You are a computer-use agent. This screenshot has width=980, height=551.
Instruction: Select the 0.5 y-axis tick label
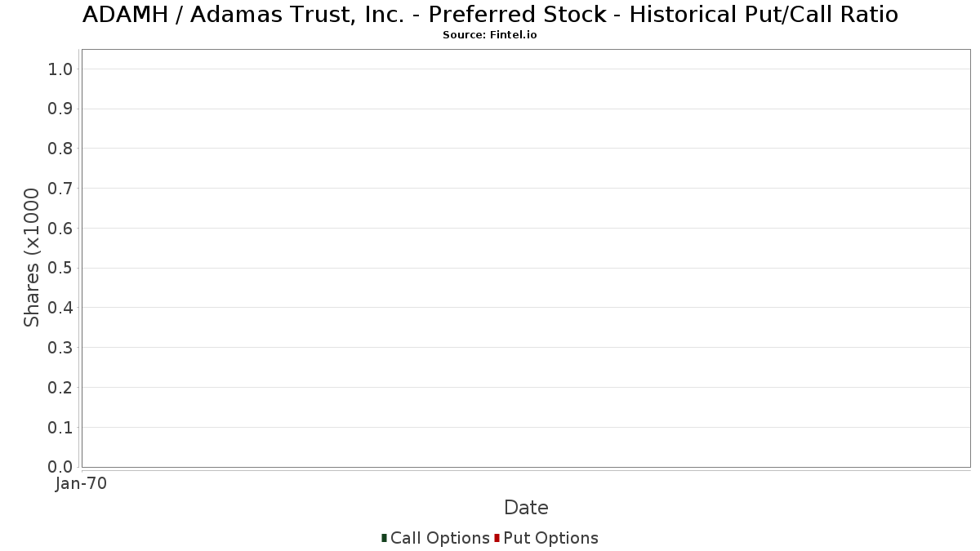click(60, 269)
